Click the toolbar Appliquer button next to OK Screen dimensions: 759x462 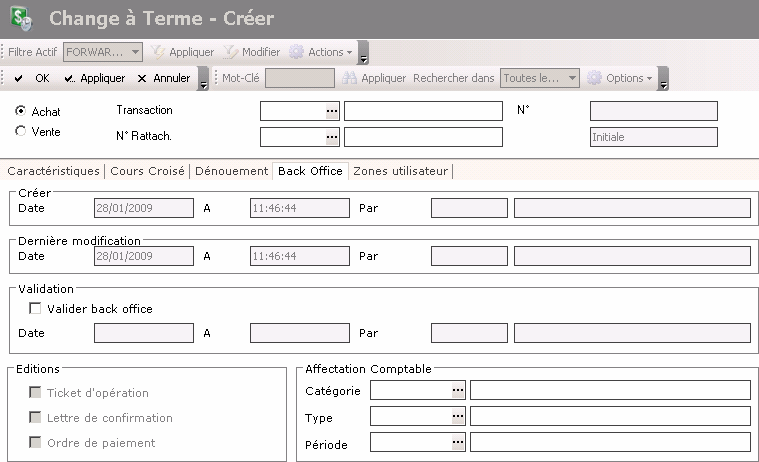[95, 78]
